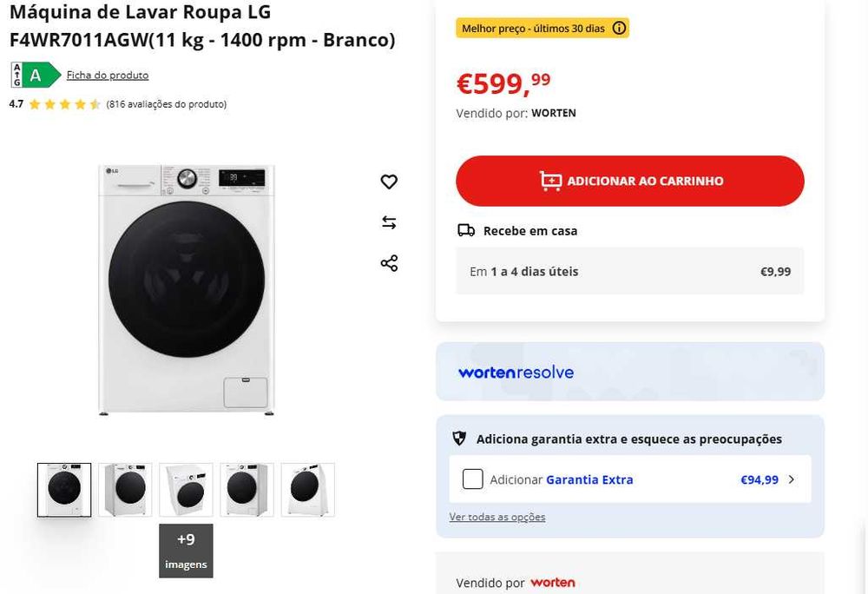Select the second washing machine thumbnail
868x594 pixels.
[x=125, y=490]
